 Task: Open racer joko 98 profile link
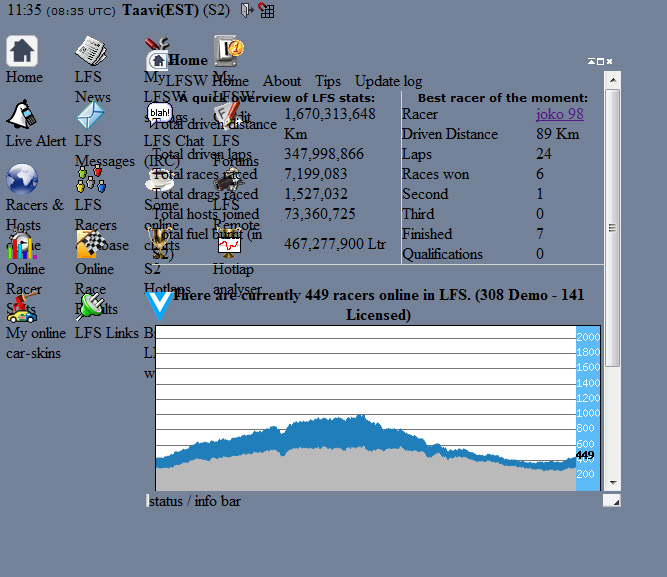pos(560,114)
